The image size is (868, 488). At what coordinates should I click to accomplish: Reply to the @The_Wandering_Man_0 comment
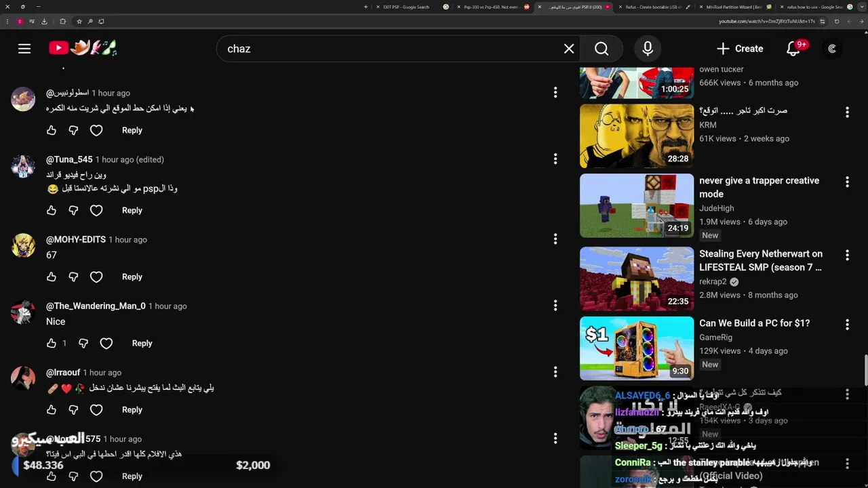[x=142, y=343]
